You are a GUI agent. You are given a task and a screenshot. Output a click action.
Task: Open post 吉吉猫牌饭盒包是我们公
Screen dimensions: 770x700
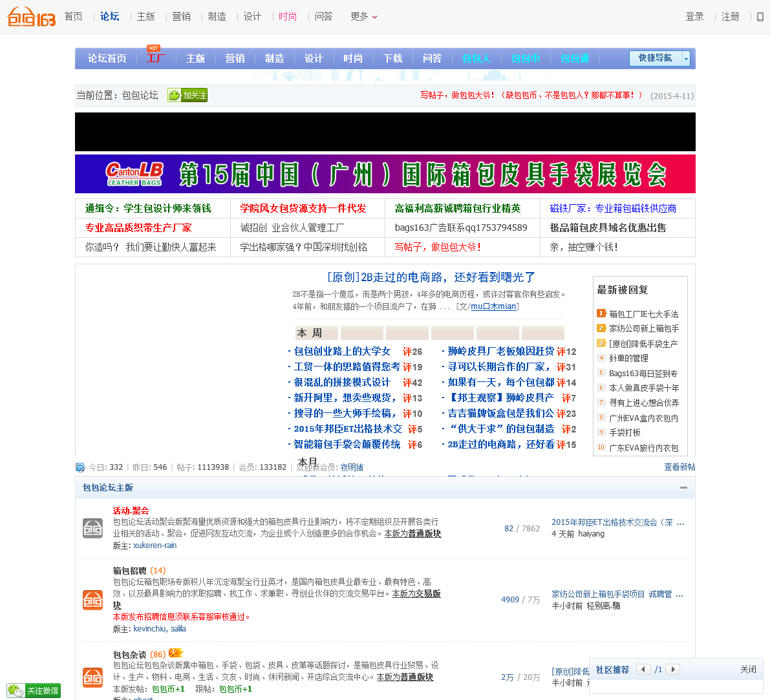point(500,413)
